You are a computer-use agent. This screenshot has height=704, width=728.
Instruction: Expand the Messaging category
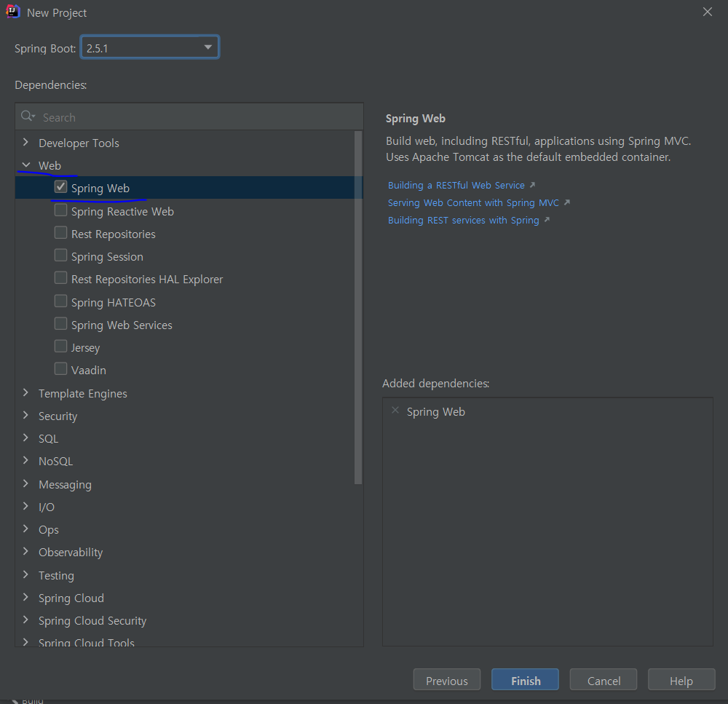point(26,483)
